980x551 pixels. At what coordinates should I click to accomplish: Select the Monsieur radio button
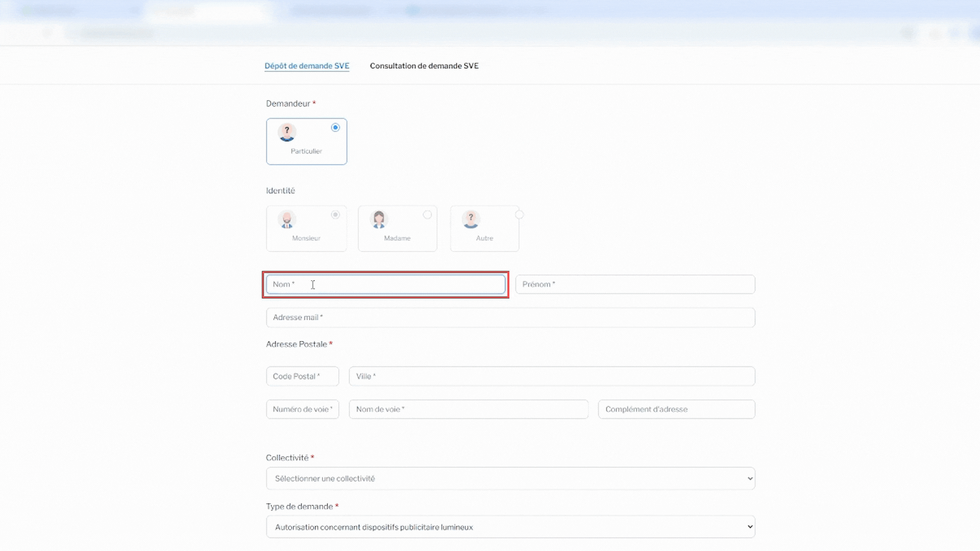[335, 215]
